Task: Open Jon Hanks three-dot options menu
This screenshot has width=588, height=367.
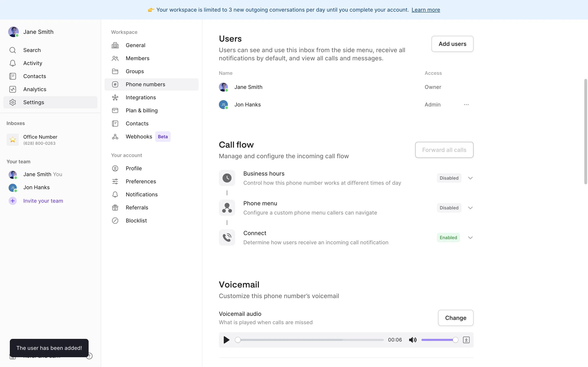Action: [x=466, y=105]
